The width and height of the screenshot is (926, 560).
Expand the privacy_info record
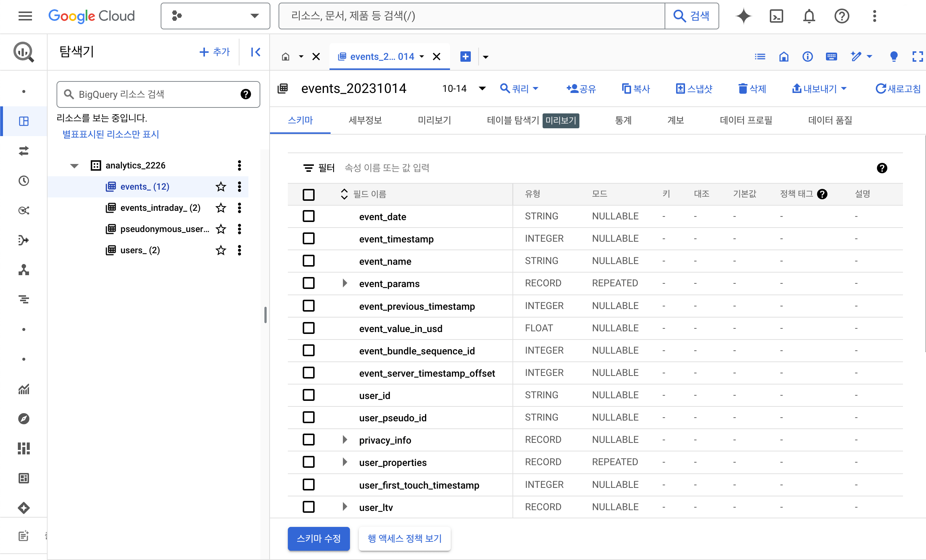345,440
